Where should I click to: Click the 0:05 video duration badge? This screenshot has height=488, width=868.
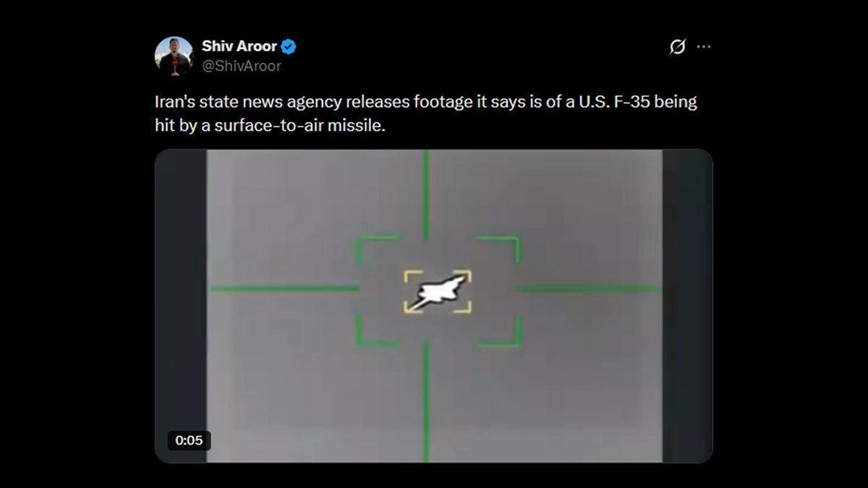[x=189, y=440]
